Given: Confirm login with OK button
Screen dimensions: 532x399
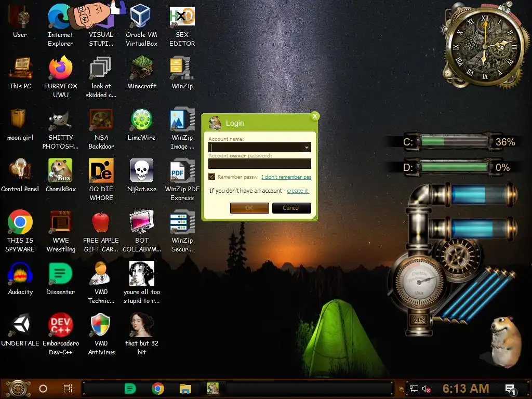Looking at the screenshot, I should (x=249, y=208).
